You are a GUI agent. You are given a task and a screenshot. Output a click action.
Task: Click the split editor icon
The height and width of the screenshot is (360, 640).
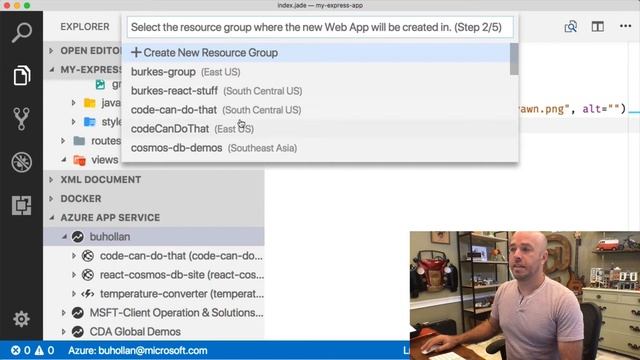598,27
